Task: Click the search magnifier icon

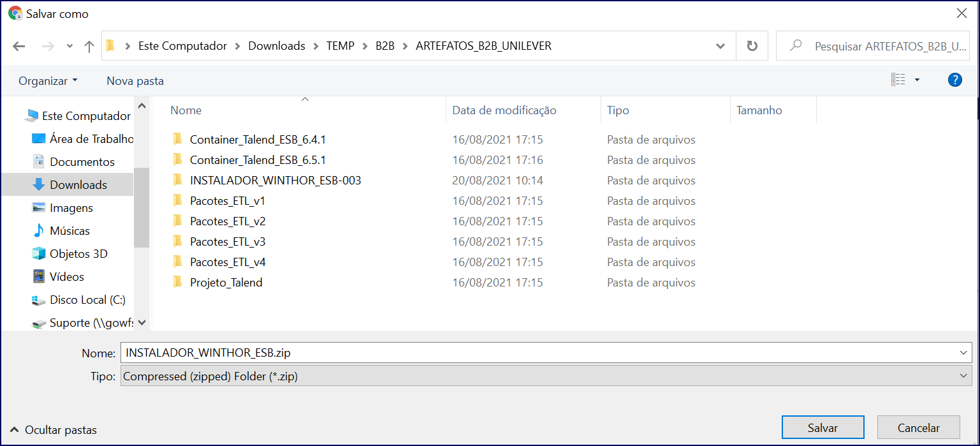Action: [x=795, y=46]
